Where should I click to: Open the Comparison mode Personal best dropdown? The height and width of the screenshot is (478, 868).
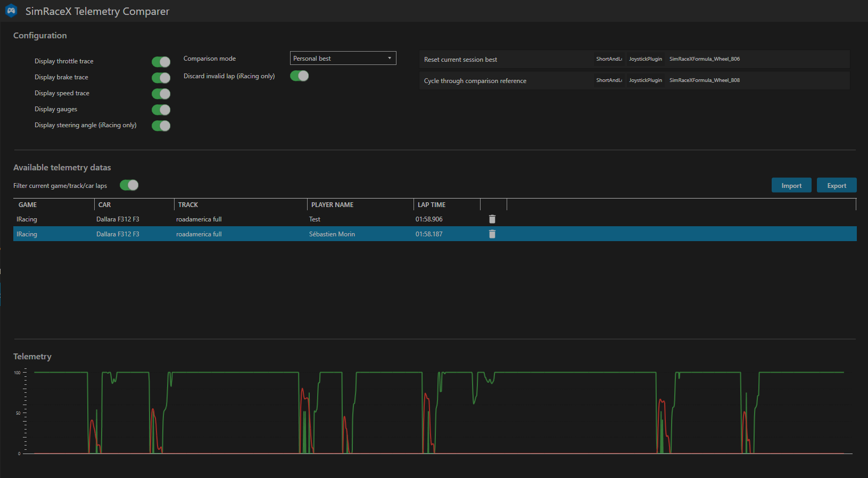pyautogui.click(x=343, y=58)
